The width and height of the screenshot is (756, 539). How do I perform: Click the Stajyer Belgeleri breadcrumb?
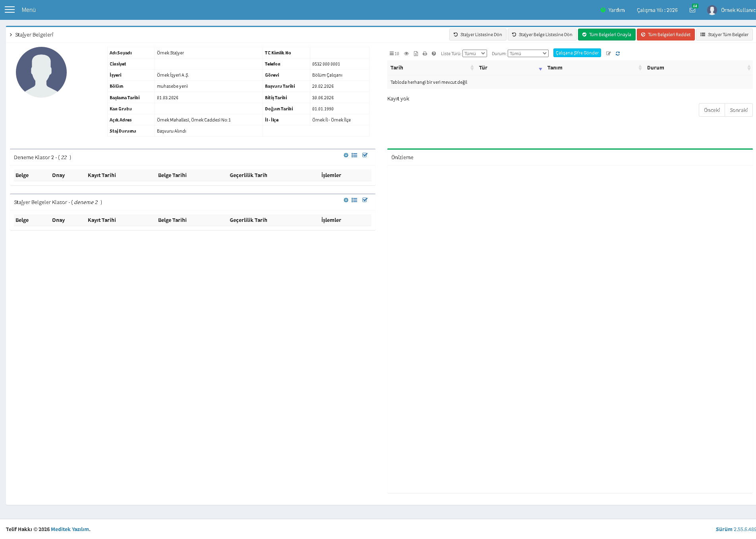point(34,35)
